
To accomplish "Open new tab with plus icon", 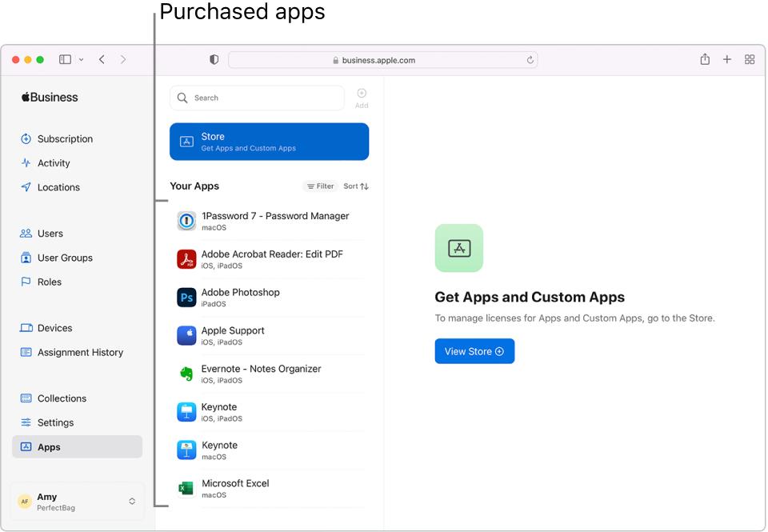I will click(727, 60).
